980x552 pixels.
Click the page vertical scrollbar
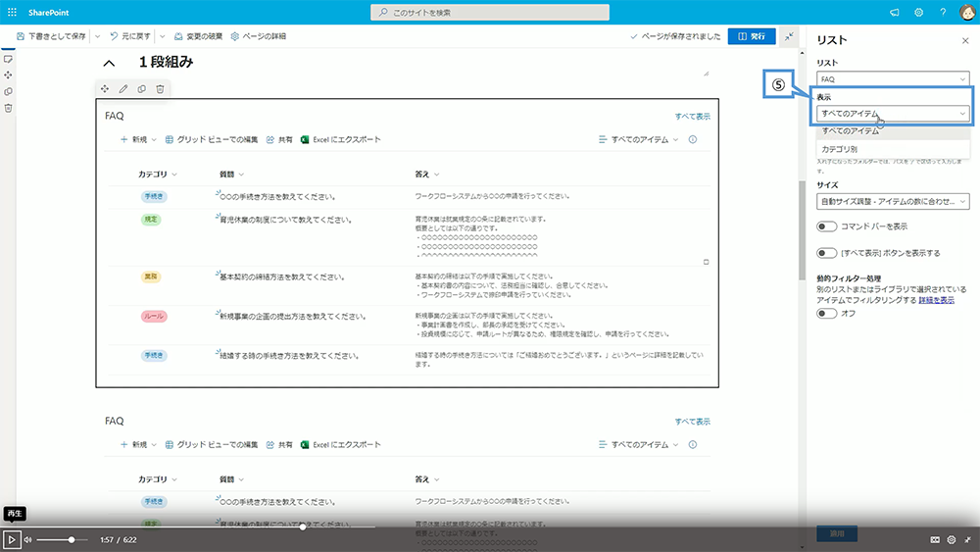pyautogui.click(x=802, y=231)
